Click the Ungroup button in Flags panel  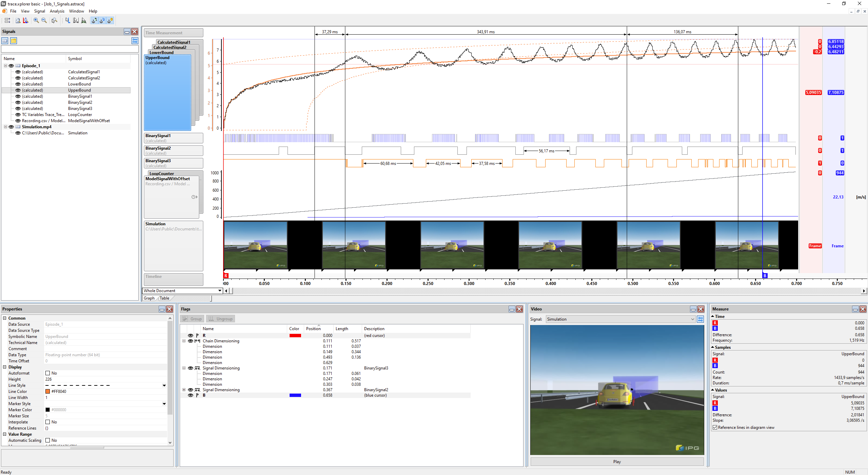point(220,319)
